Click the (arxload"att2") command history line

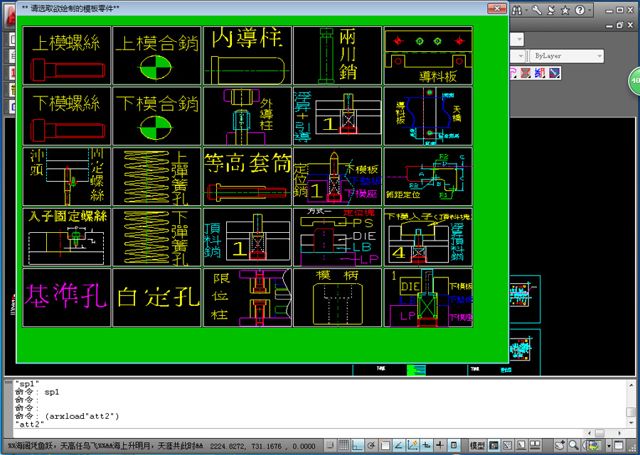[x=82, y=416]
